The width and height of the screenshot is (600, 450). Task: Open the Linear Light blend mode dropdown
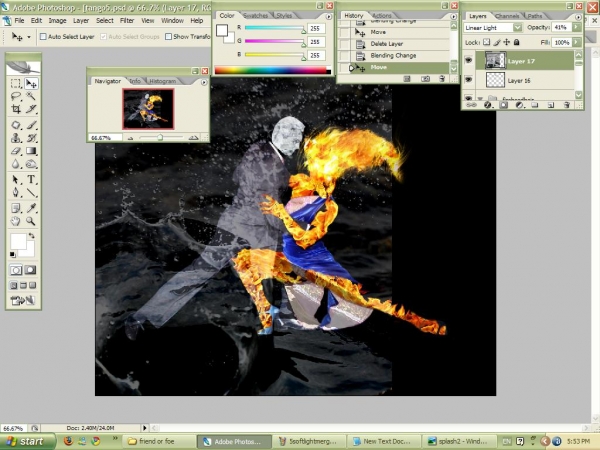click(x=517, y=28)
